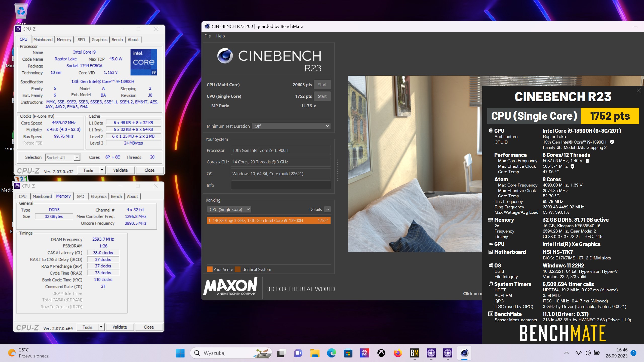Open Tools dropdown arrow in bottom CPU-Z

point(101,327)
